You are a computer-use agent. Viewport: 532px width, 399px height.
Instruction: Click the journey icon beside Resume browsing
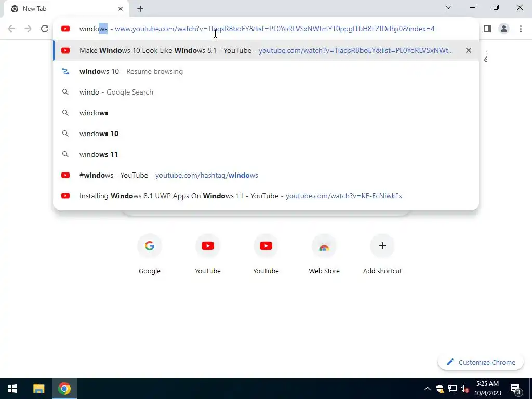65,71
